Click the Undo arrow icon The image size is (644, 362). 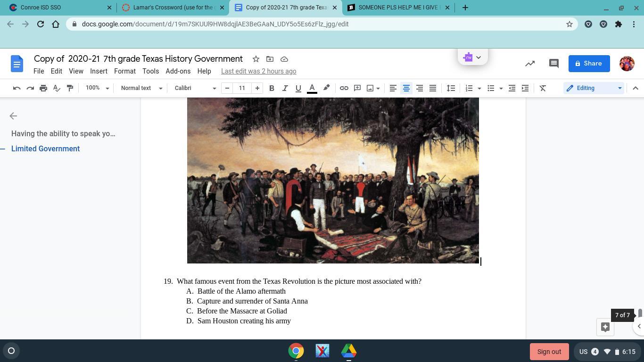pos(17,88)
